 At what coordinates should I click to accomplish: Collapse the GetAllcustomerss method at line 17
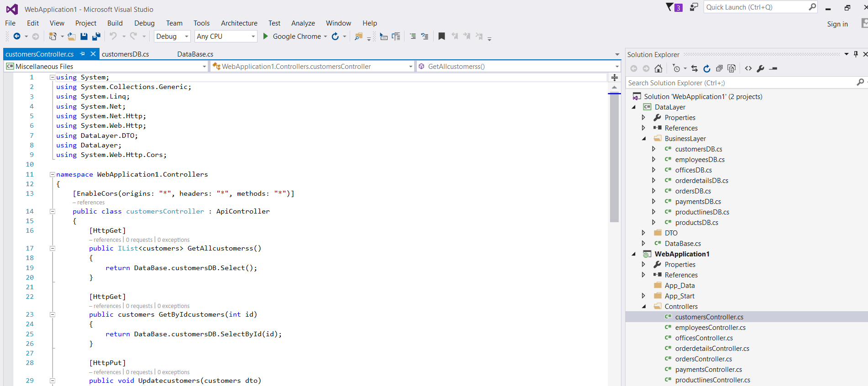[52, 248]
